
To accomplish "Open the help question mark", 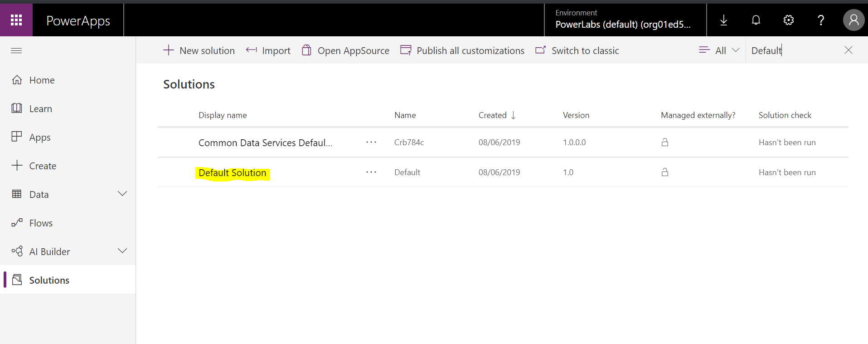I will point(820,20).
